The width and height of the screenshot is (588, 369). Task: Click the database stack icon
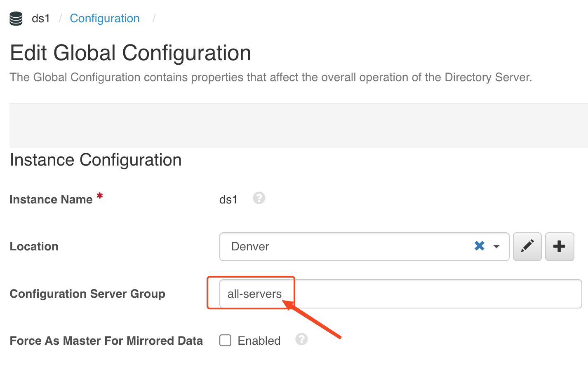(x=16, y=19)
